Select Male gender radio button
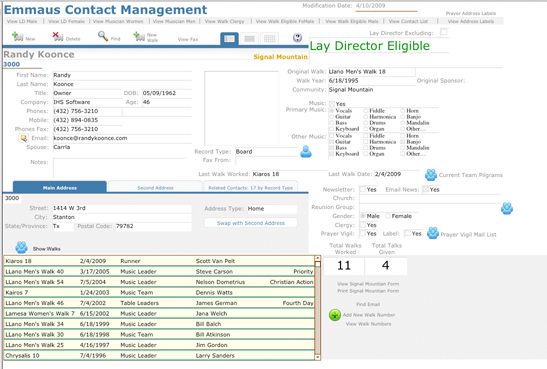This screenshot has width=547, height=369. (x=363, y=216)
